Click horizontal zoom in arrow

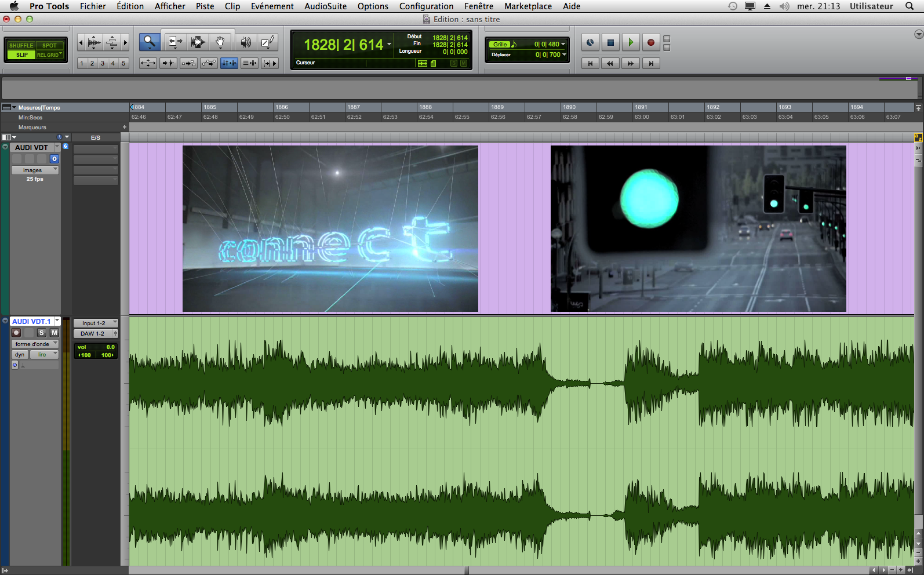(125, 42)
